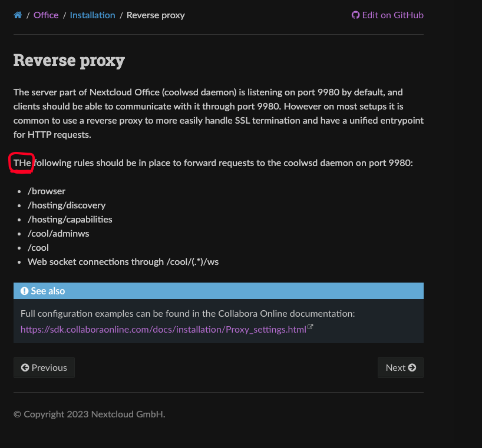The width and height of the screenshot is (482, 448).
Task: Click external link icon after Proxy_settings URL
Action: [310, 327]
